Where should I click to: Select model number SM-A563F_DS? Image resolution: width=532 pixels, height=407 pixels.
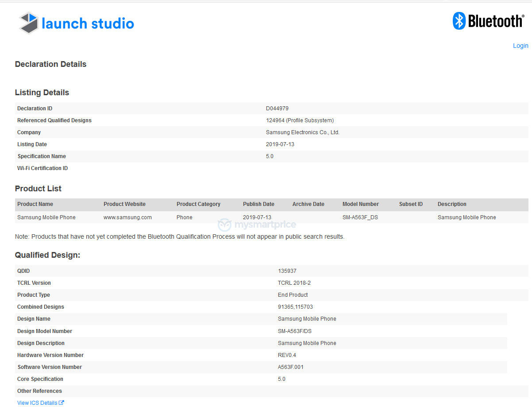point(360,217)
